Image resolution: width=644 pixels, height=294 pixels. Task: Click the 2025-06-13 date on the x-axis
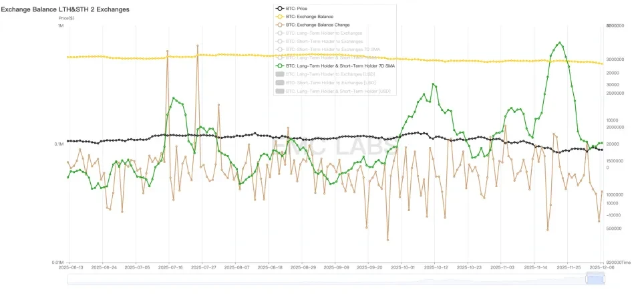click(x=69, y=267)
